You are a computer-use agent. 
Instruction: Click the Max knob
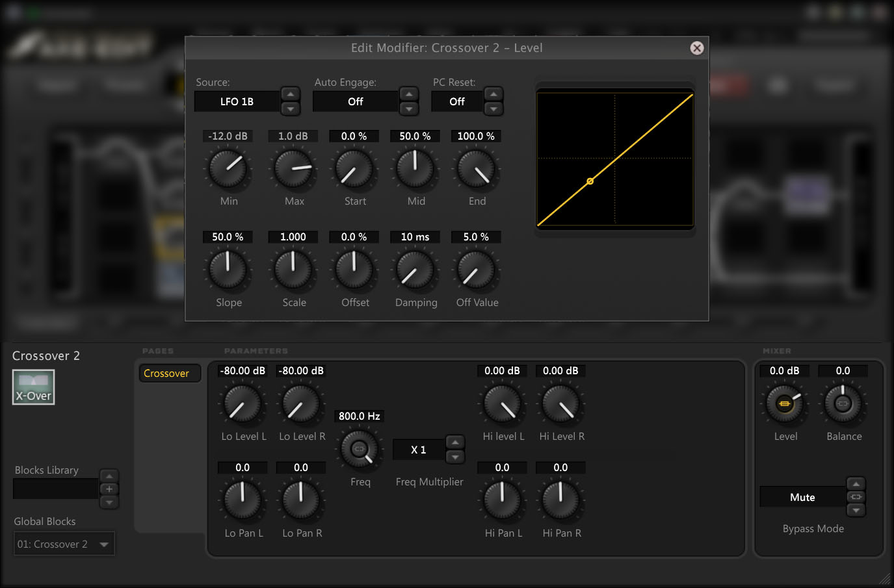tap(293, 168)
